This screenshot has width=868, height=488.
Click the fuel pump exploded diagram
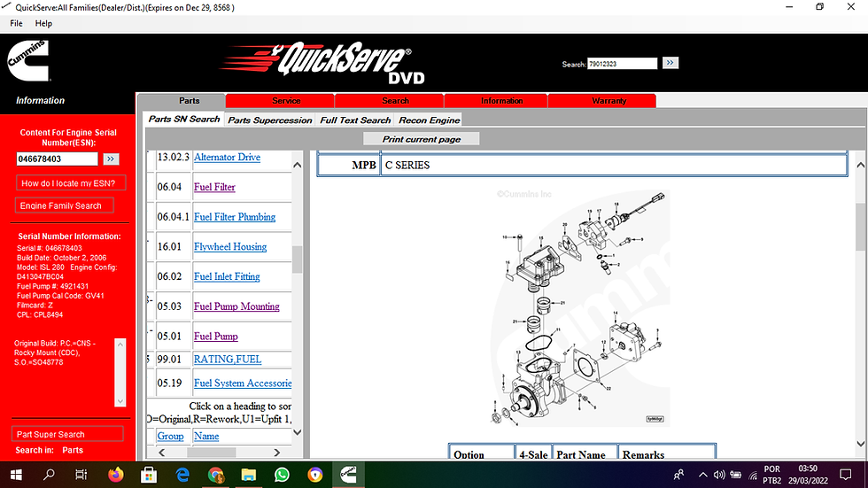(x=579, y=307)
